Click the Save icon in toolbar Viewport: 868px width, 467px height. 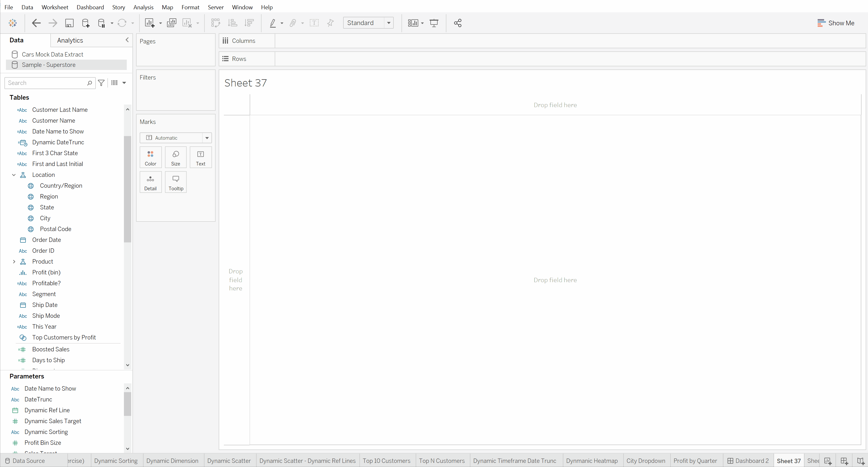pos(69,23)
